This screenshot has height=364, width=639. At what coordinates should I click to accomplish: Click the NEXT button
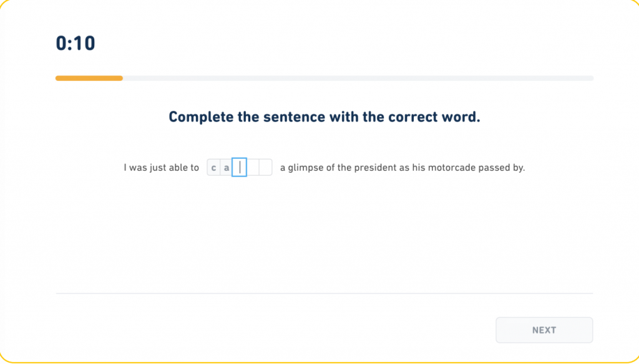pyautogui.click(x=544, y=330)
